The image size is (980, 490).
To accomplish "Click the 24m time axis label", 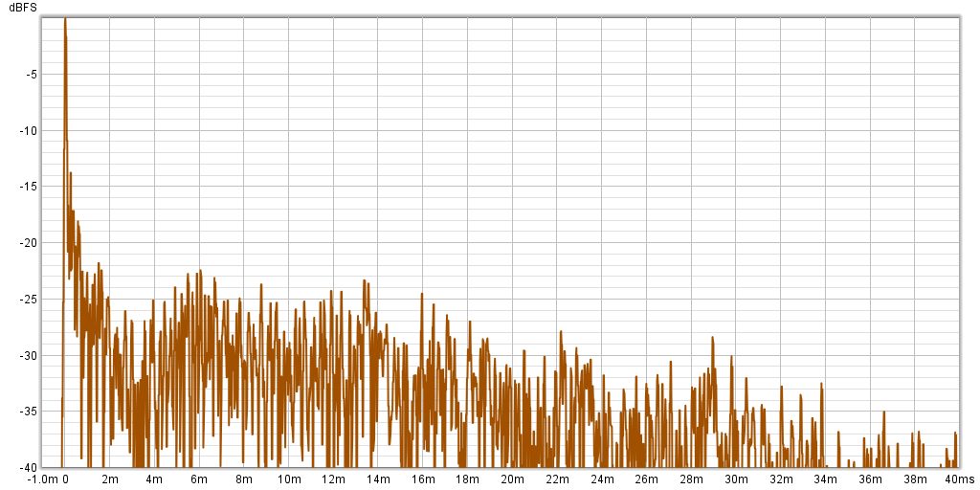I will tap(602, 480).
